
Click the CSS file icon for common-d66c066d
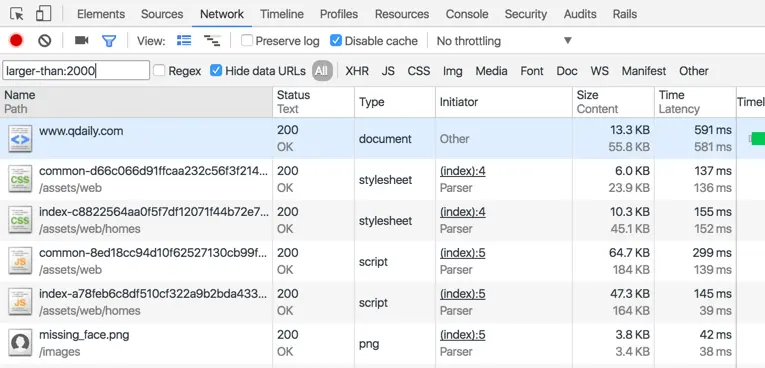(20, 180)
